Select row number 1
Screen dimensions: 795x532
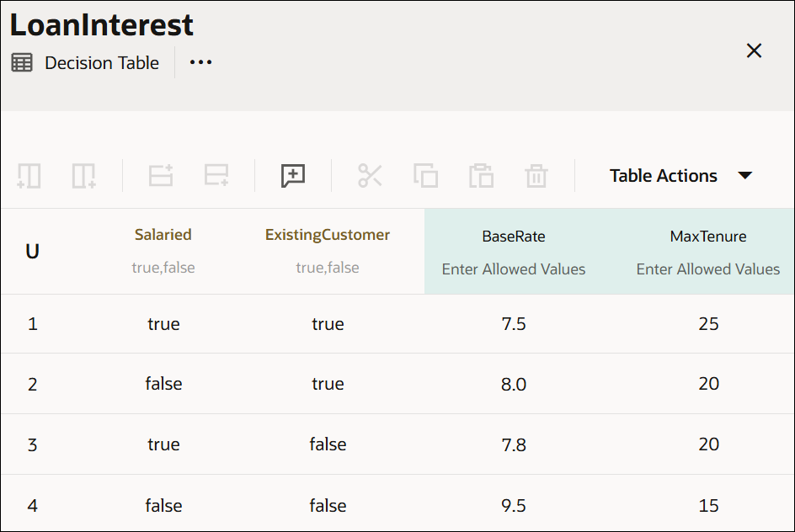33,324
